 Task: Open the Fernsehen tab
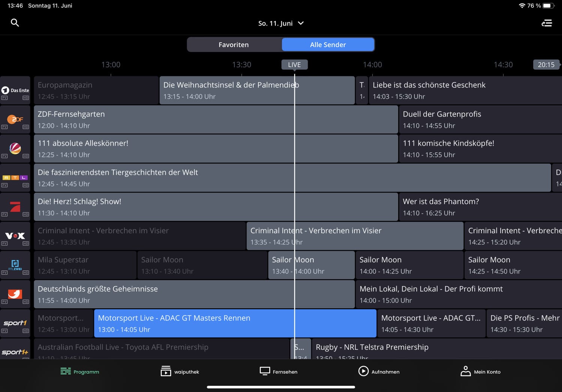279,371
